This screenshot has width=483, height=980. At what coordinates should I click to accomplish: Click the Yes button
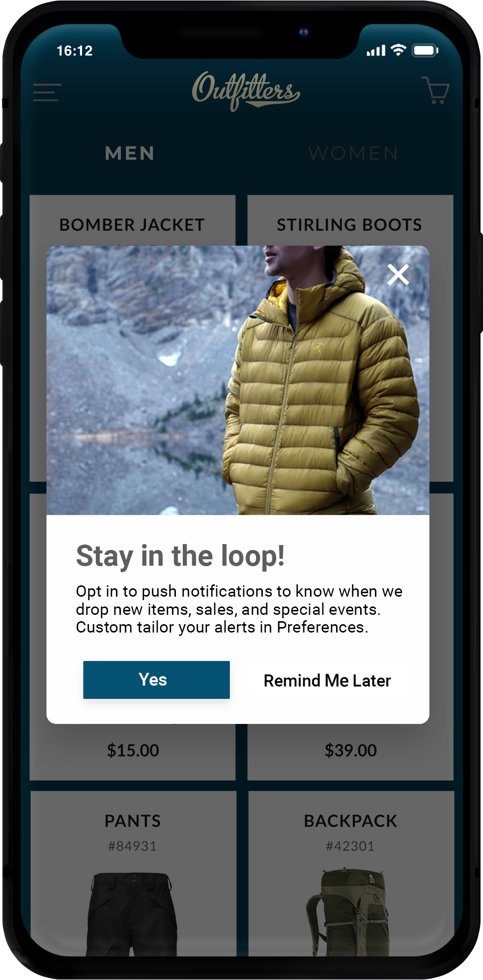[x=156, y=680]
